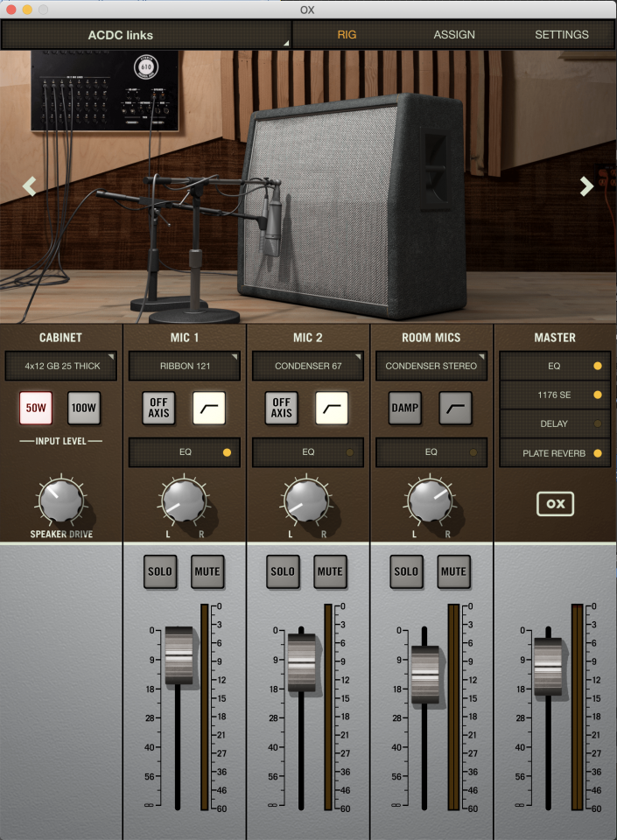Toggle Room Mics Damp button
This screenshot has height=840, width=617.
click(x=405, y=409)
